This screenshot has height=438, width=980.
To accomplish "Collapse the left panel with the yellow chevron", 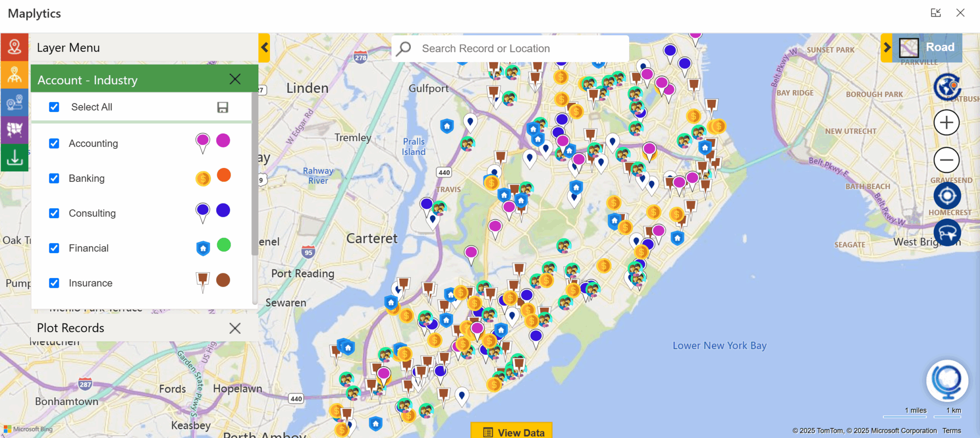I will click(x=264, y=48).
